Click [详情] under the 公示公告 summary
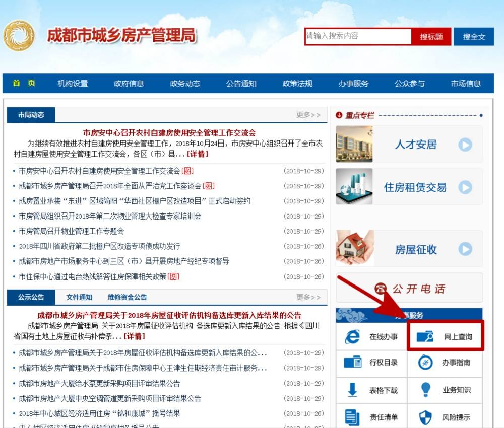504x428 pixels. [135, 336]
